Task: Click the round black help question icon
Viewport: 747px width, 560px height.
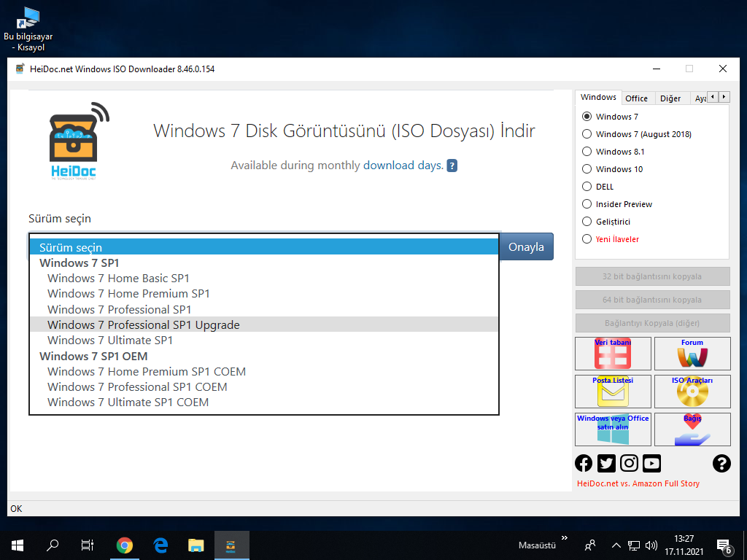Action: point(721,463)
